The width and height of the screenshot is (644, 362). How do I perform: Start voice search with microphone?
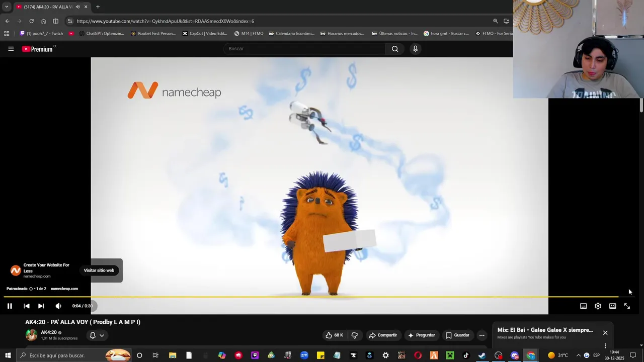(415, 49)
